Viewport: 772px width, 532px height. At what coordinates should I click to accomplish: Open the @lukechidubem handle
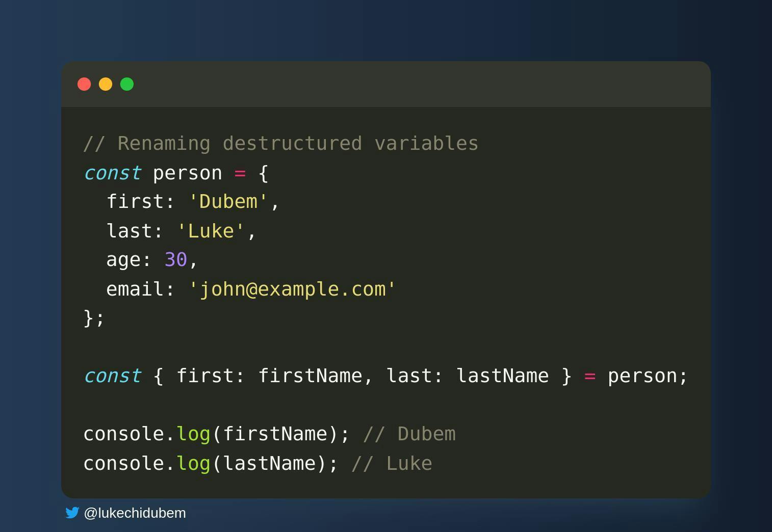pos(135,513)
